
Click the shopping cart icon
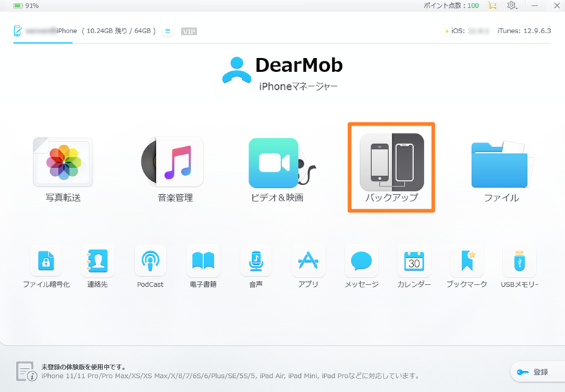pos(492,6)
